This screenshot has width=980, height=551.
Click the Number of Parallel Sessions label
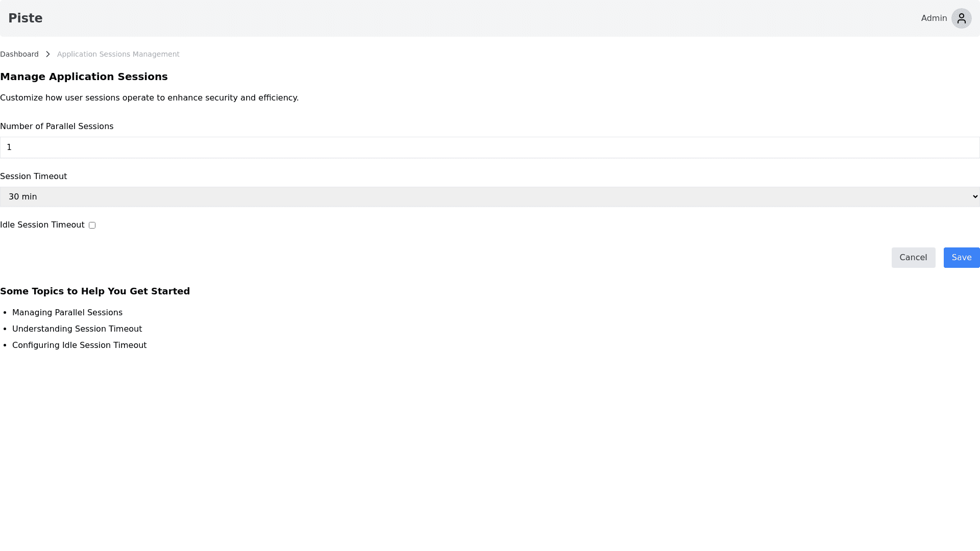57,127
